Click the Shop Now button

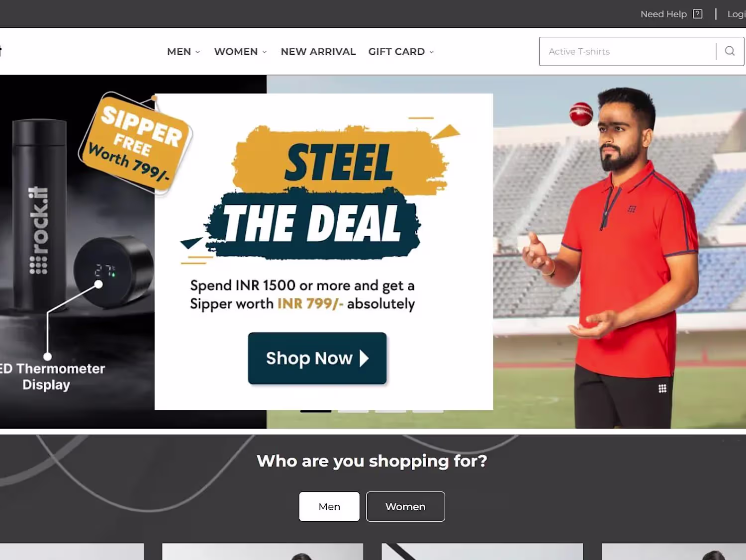pyautogui.click(x=317, y=358)
